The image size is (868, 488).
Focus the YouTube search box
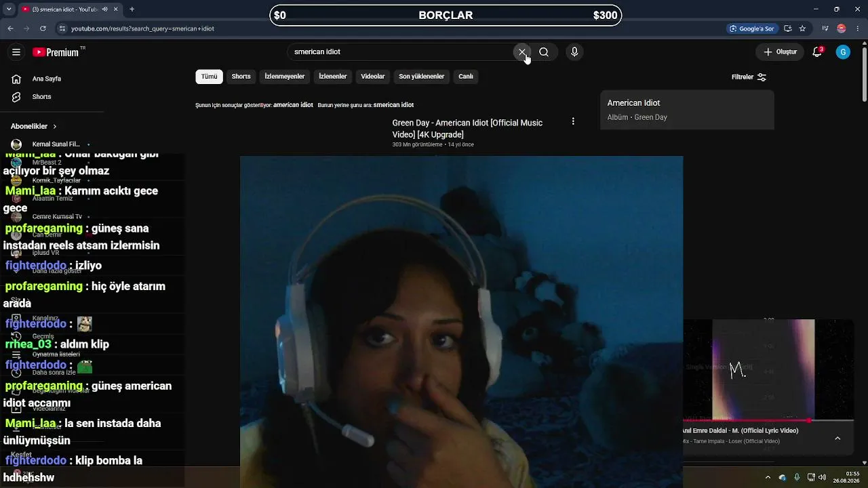400,52
